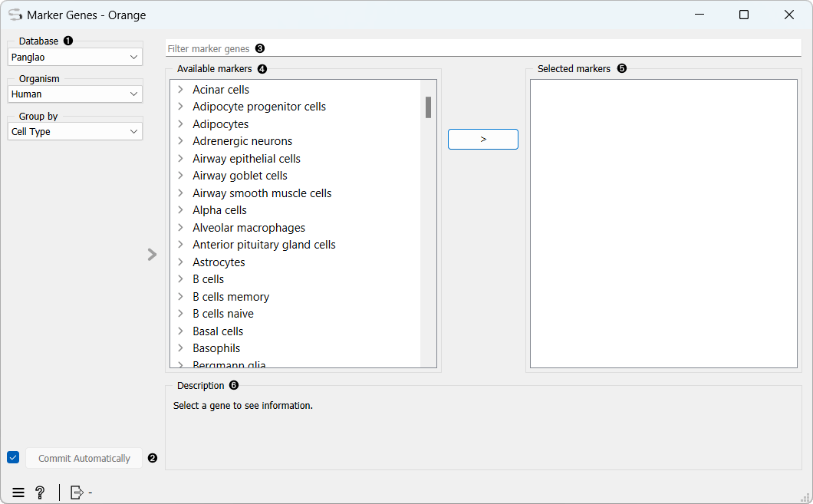Close the Marker Genes window
This screenshot has width=813, height=504.
tap(788, 15)
